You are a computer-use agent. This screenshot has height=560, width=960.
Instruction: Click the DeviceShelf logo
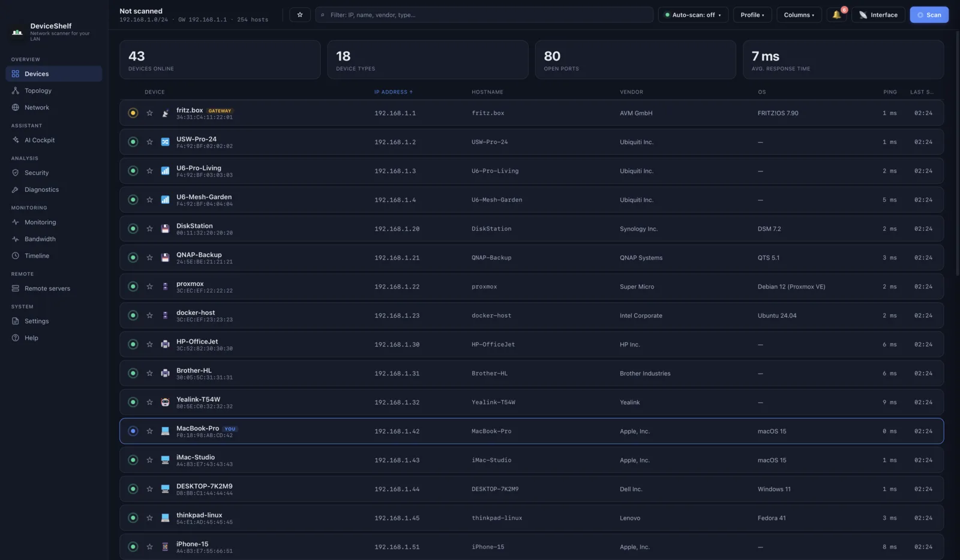click(17, 32)
